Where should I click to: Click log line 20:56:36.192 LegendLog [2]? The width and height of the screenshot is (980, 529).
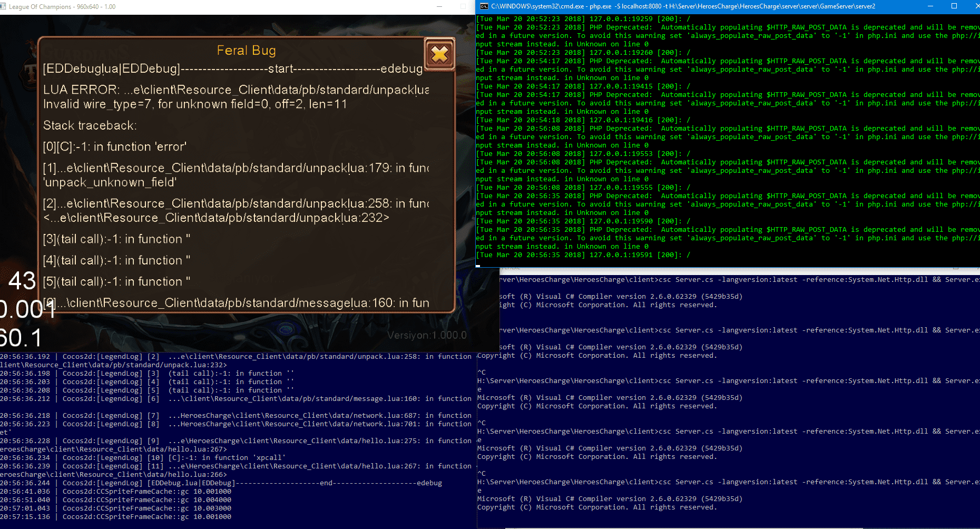[236, 357]
